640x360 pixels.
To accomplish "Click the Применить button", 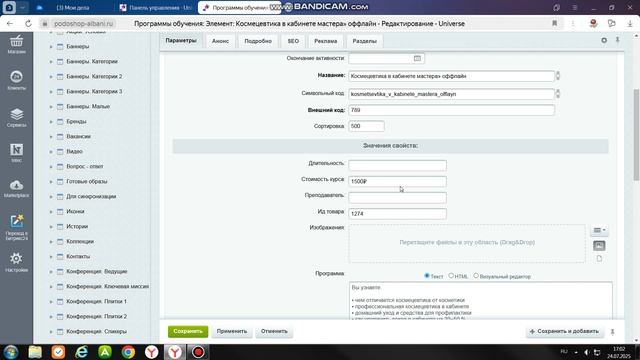I will pyautogui.click(x=232, y=331).
